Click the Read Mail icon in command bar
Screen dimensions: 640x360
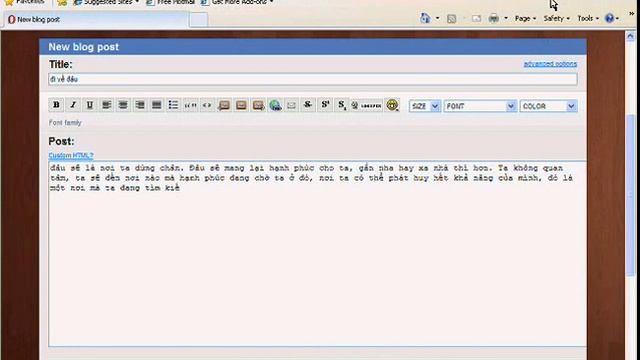476,18
